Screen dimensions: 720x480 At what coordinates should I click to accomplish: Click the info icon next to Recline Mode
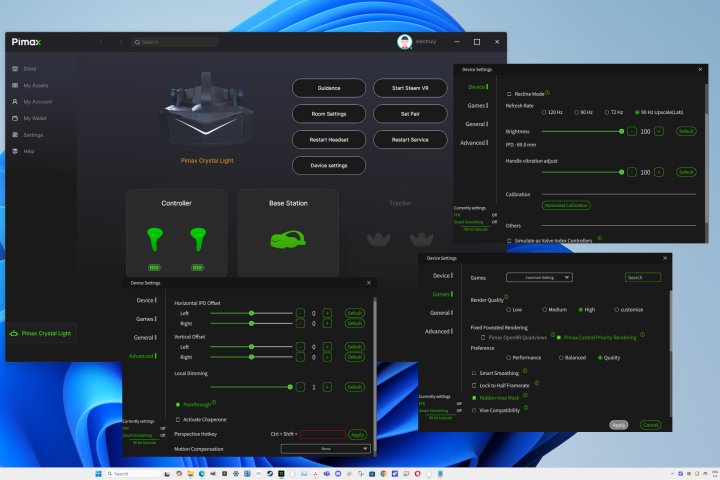click(x=548, y=92)
